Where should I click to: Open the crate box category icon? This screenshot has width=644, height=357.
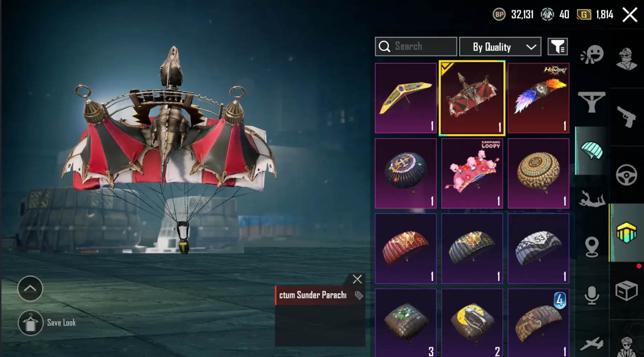[x=627, y=290]
